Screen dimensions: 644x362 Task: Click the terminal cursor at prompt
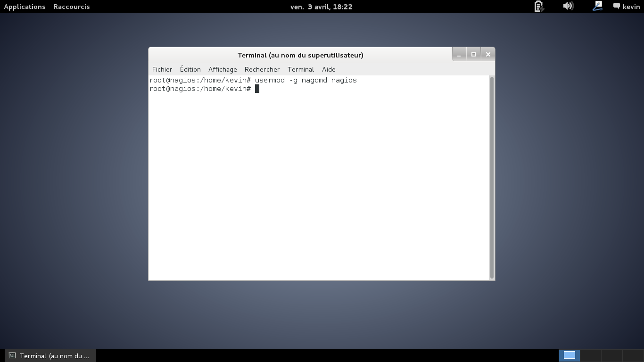click(x=257, y=89)
